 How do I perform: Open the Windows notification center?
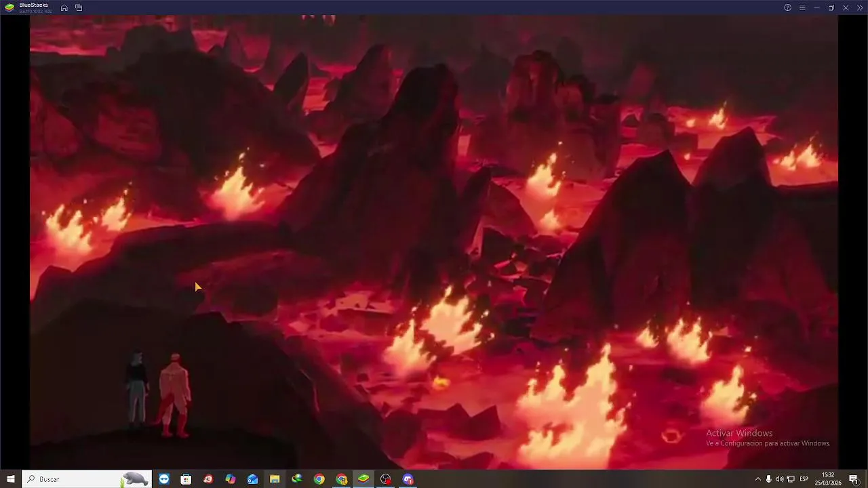(853, 479)
